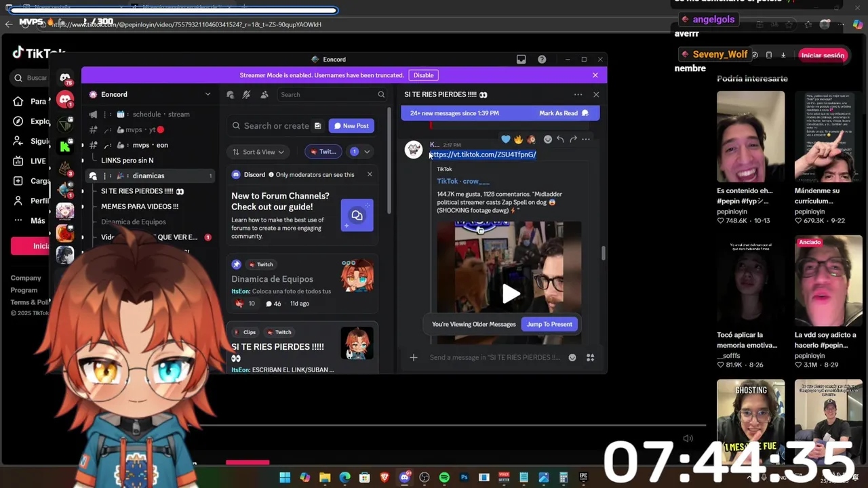The width and height of the screenshot is (868, 488).
Task: Open Discord direct messages home icon
Action: 65,78
